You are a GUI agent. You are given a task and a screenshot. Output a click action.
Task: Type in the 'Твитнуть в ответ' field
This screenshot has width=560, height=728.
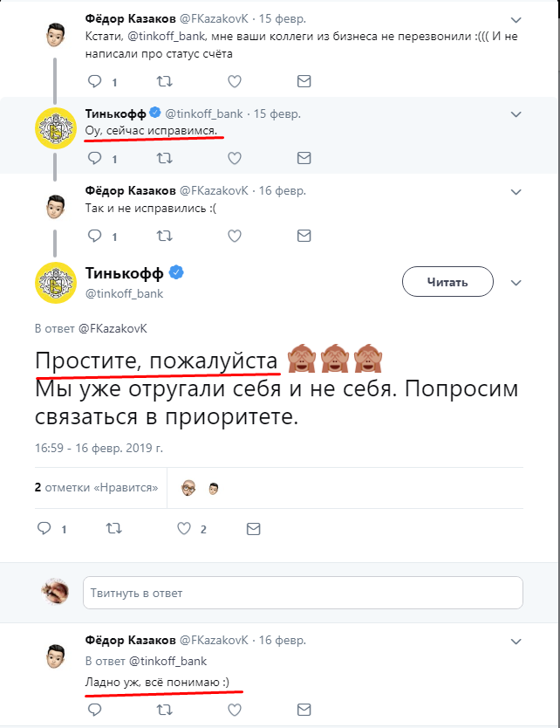click(x=302, y=593)
